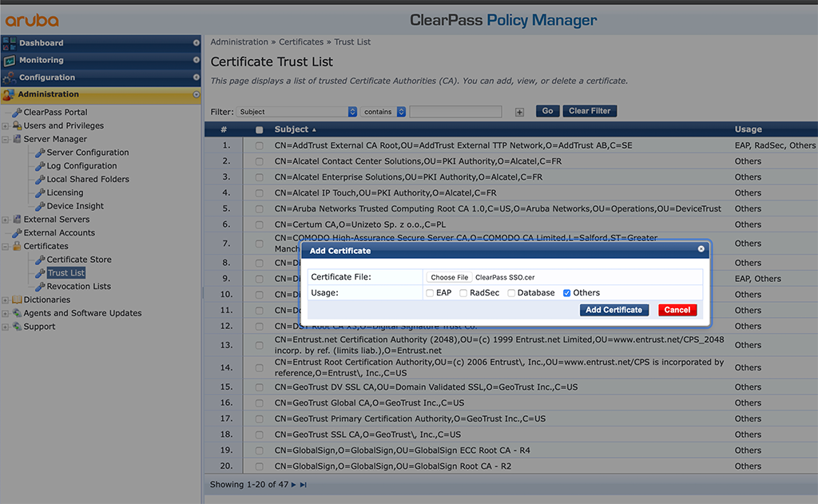Click Choose File for certificate
818x504 pixels.
pos(449,278)
